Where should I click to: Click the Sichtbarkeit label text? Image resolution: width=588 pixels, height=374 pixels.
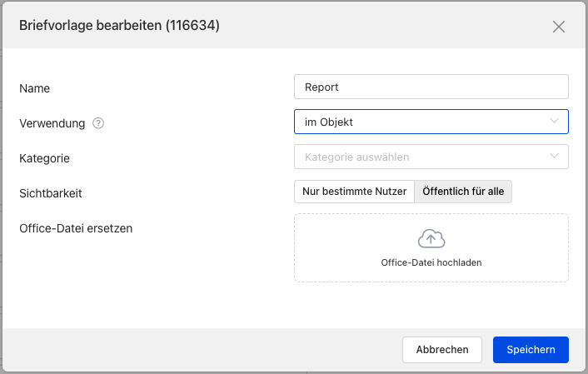pos(51,193)
